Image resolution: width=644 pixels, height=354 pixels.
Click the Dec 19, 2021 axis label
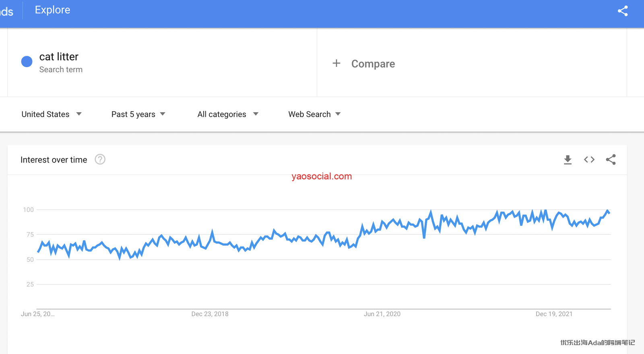(554, 314)
